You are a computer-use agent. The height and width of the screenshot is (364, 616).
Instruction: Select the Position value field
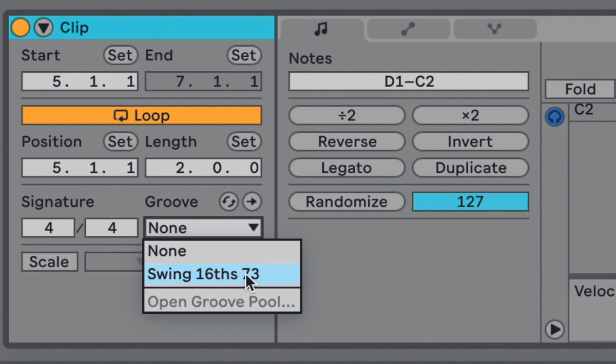[80, 168]
